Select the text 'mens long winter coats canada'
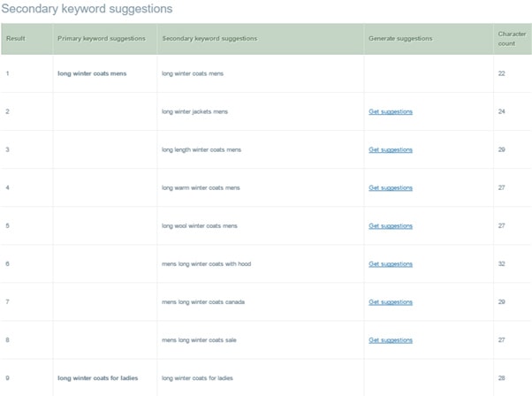The height and width of the screenshot is (396, 532). tap(203, 302)
